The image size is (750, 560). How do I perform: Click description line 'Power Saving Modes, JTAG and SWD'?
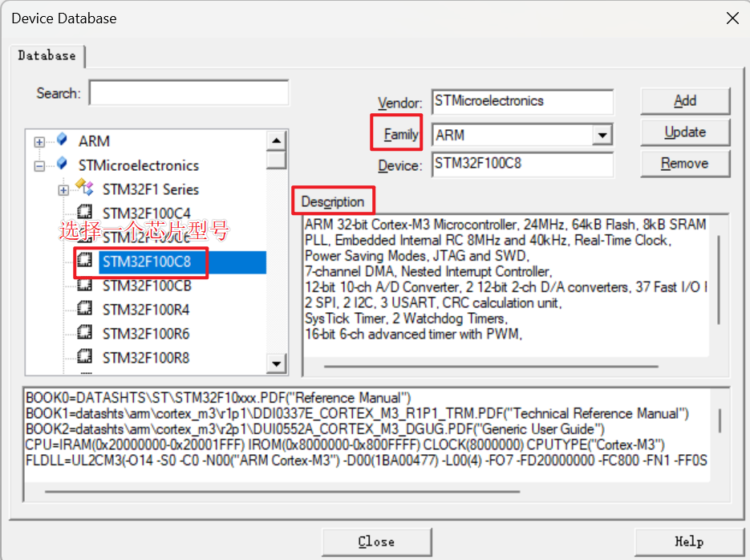coord(417,256)
